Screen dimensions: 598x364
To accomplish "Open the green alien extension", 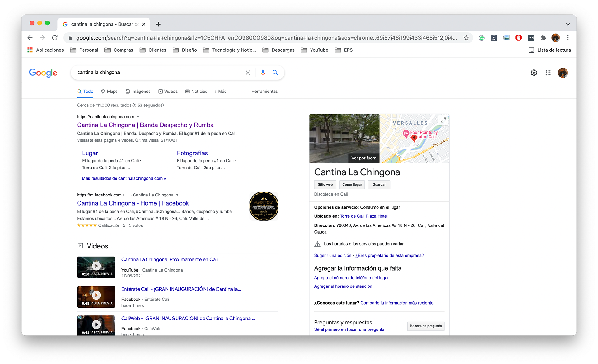I will 482,38.
